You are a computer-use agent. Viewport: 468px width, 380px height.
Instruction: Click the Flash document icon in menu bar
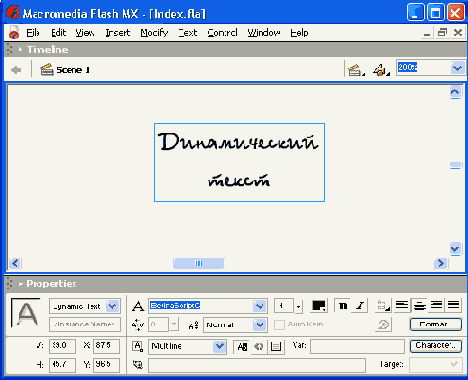[x=14, y=32]
